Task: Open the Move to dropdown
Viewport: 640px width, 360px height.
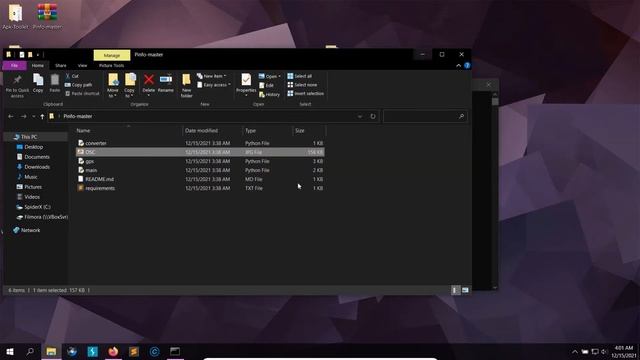Action: point(113,85)
